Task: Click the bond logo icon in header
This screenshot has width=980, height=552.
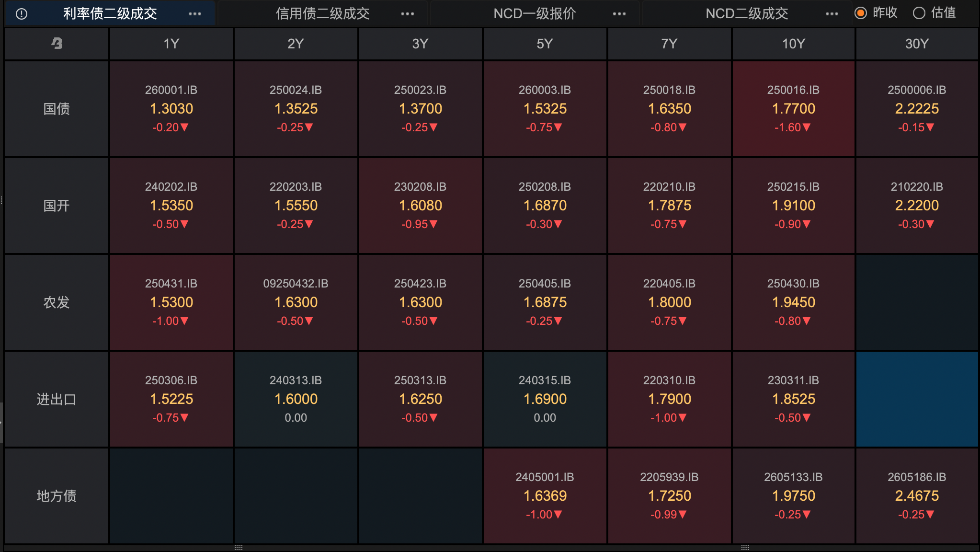Action: [57, 44]
